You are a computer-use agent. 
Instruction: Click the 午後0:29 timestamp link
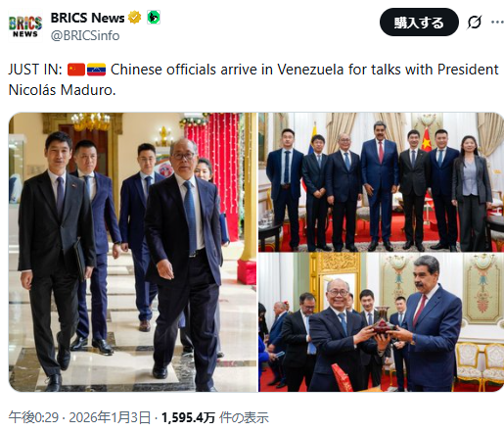[x=33, y=417]
